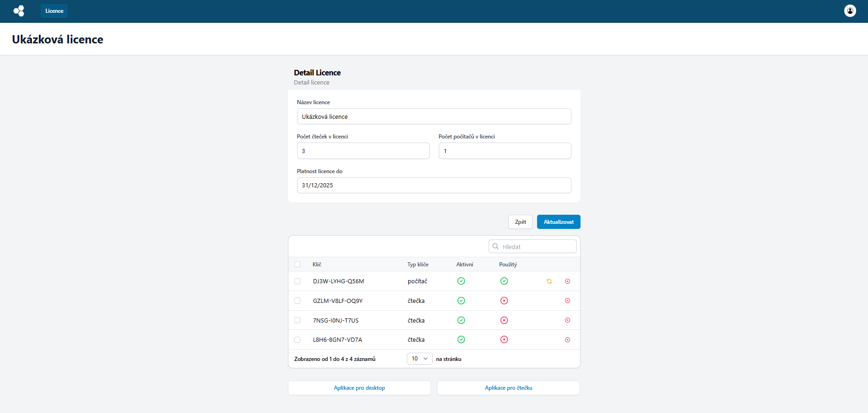Check the box for key DJ3W-LYHG-Q56M
The image size is (868, 413).
[x=298, y=281]
